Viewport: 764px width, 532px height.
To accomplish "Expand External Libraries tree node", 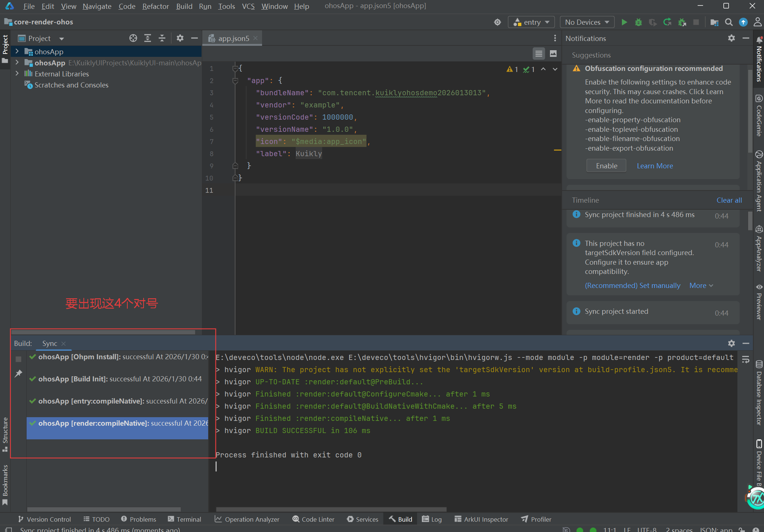I will tap(17, 74).
